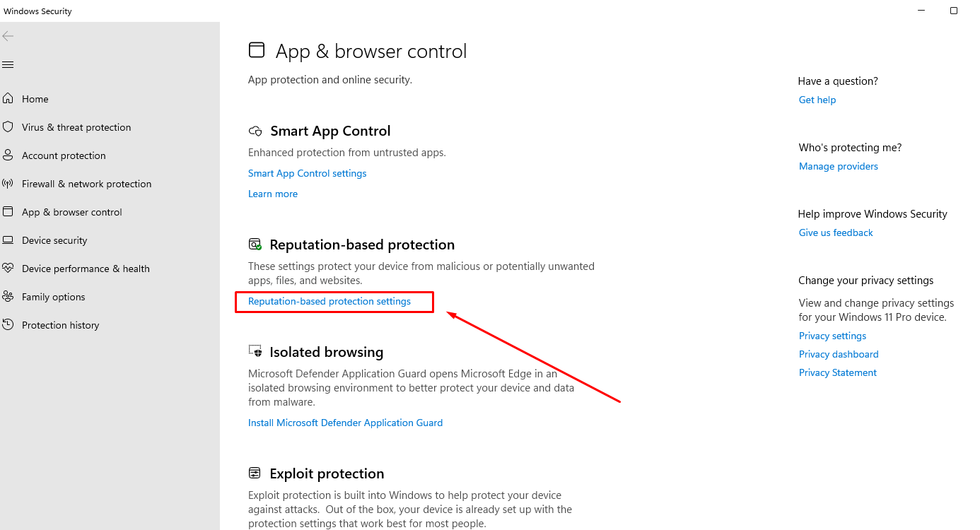Click Install Microsoft Defender Application Guard
This screenshot has height=530, width=980.
pyautogui.click(x=345, y=423)
